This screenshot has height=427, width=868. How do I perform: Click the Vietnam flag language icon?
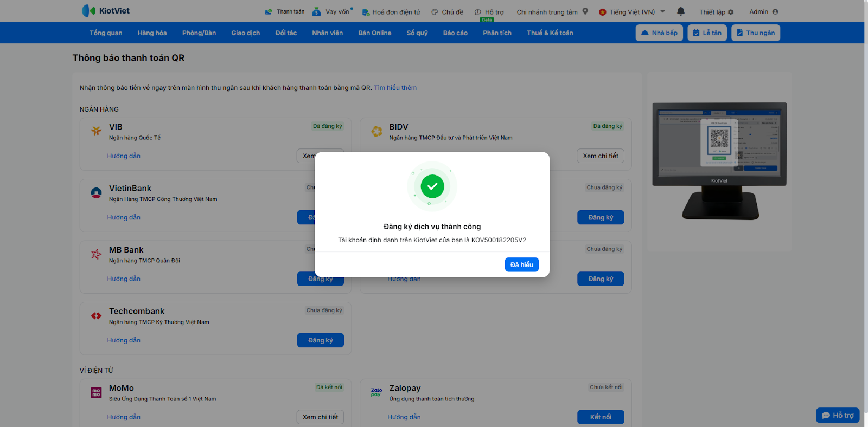602,12
